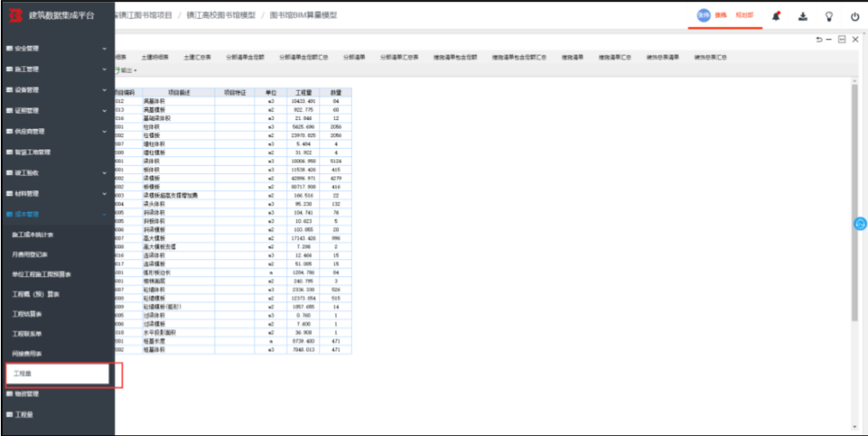Expand the 安全管理 chevron
868x436 pixels.
105,49
